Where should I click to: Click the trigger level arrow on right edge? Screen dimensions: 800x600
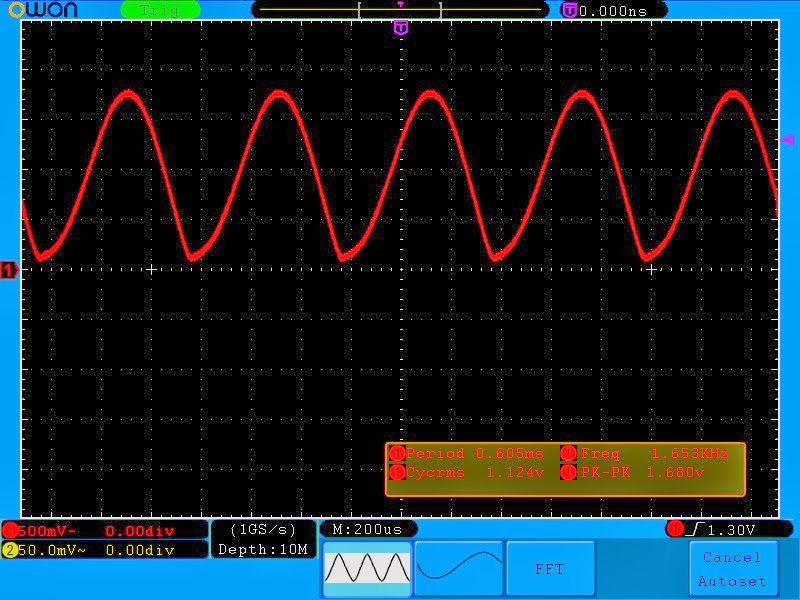click(x=787, y=141)
